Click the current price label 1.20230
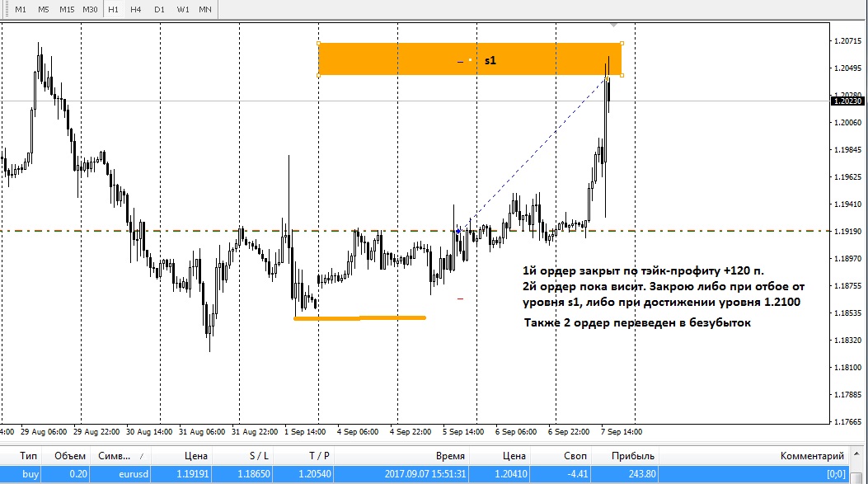868x484 pixels. click(847, 101)
